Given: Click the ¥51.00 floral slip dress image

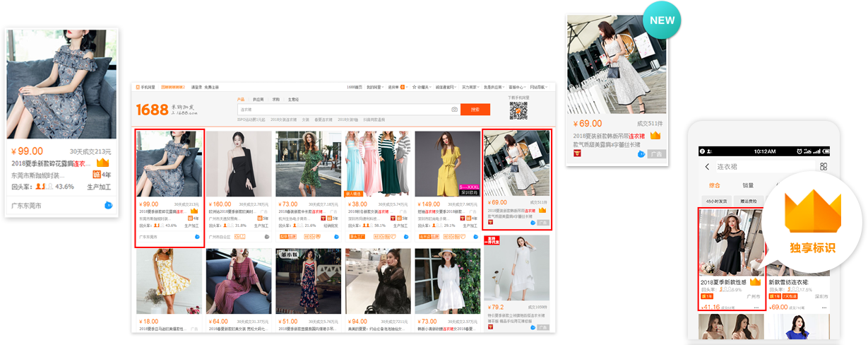Looking at the screenshot, I should tap(309, 281).
